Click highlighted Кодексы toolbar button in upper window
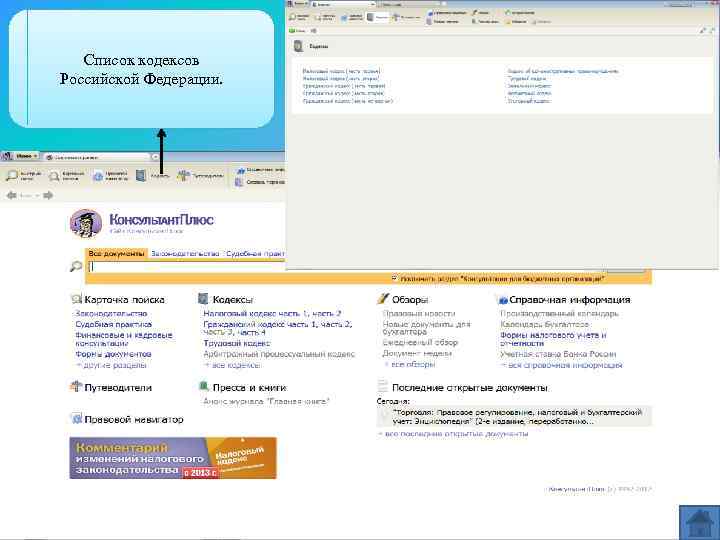 tap(377, 17)
